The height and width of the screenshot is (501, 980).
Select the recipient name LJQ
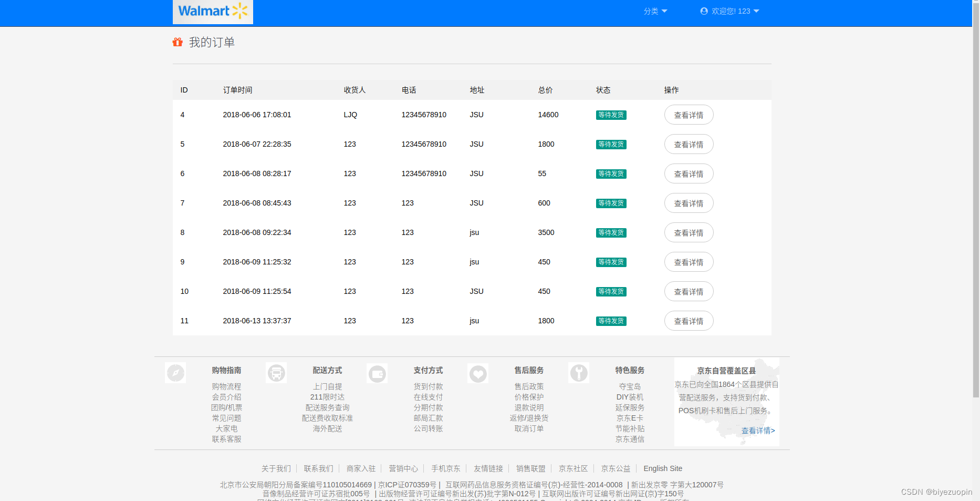350,115
